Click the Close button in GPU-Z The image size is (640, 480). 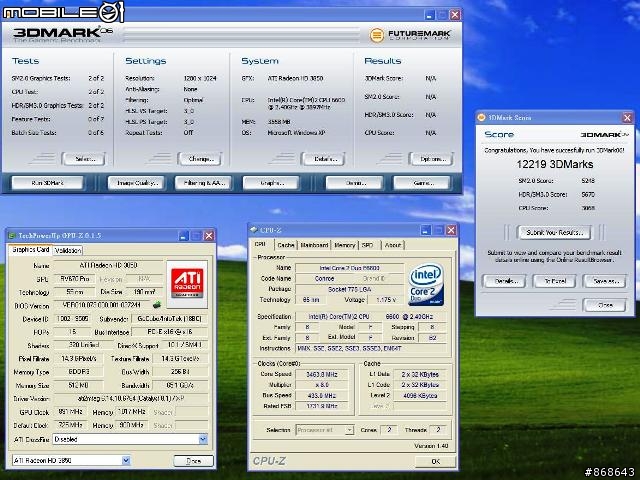(193, 461)
